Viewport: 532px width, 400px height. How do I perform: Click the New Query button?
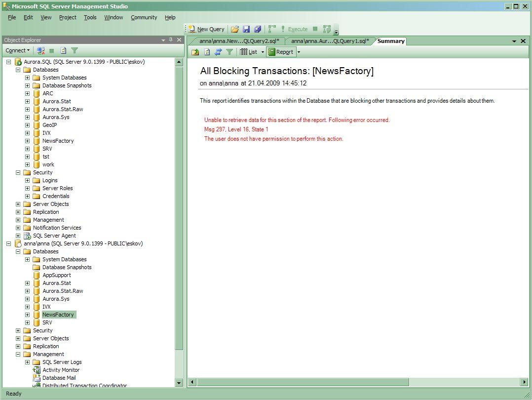pos(207,29)
